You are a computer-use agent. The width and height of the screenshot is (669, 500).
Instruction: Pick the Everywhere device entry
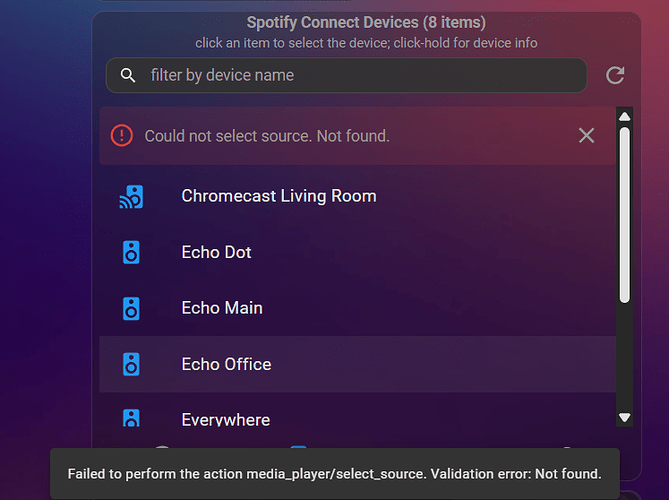pyautogui.click(x=358, y=410)
